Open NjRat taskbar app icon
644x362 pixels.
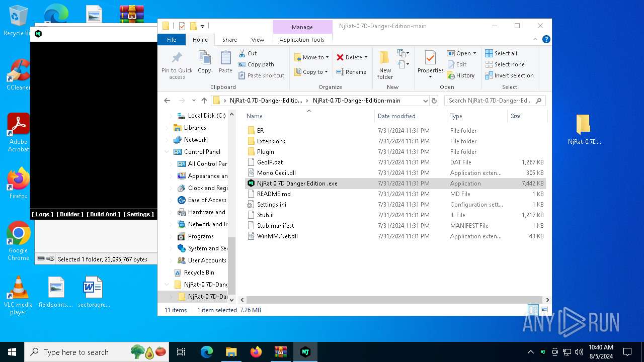pos(305,352)
